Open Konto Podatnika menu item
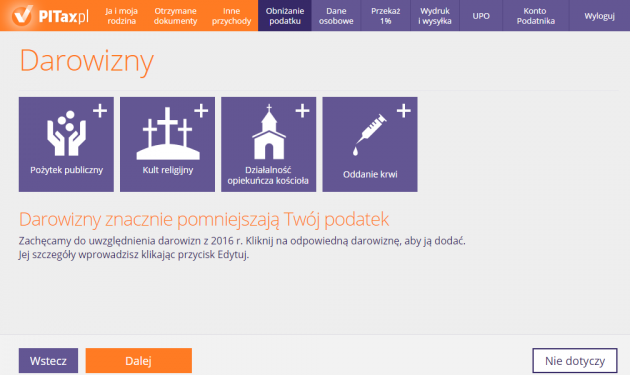This screenshot has height=375, width=630. point(536,16)
